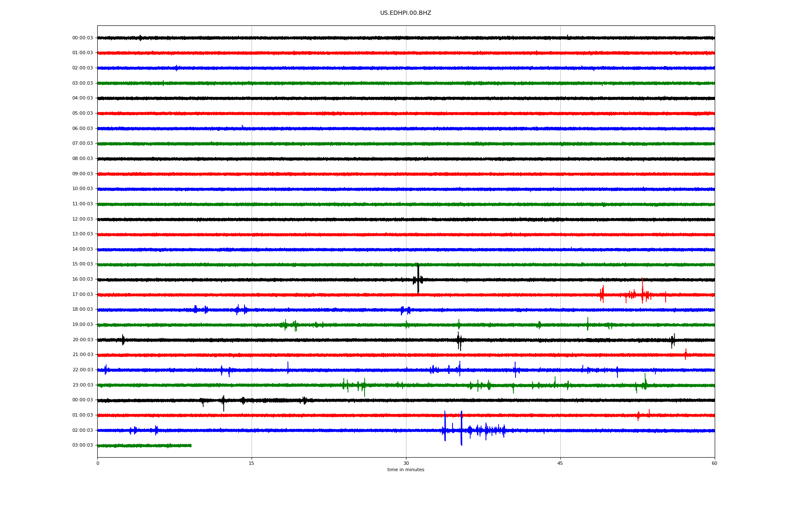The image size is (812, 508).
Task: Click the 10:00:03 time label
Action: pos(82,189)
